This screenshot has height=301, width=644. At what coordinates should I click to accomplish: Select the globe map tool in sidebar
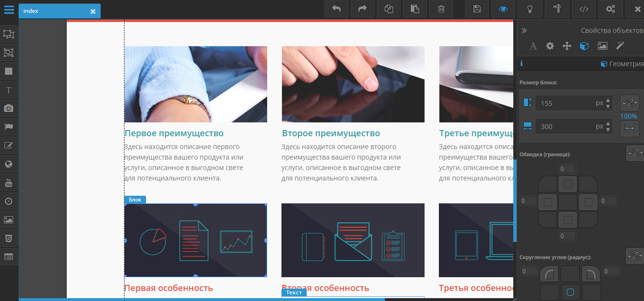(x=9, y=164)
